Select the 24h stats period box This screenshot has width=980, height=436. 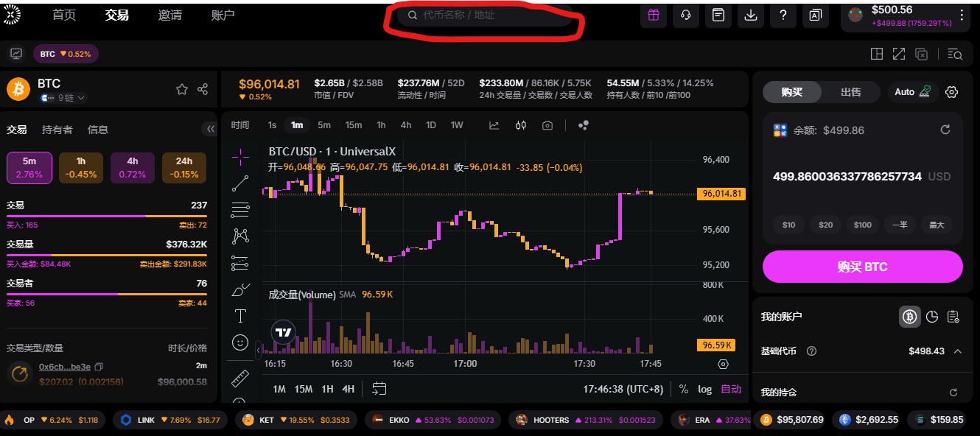[184, 168]
